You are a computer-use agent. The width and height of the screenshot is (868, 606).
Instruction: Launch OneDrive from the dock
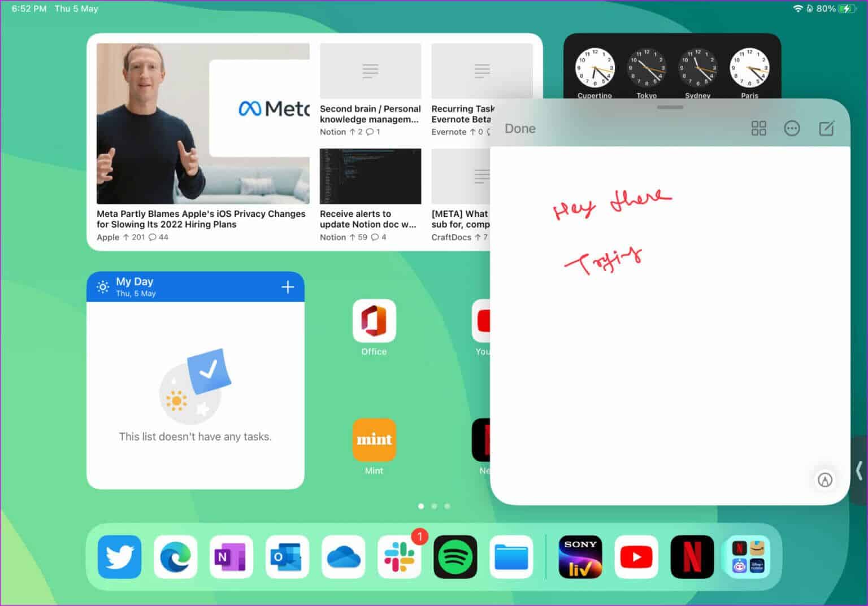(344, 557)
